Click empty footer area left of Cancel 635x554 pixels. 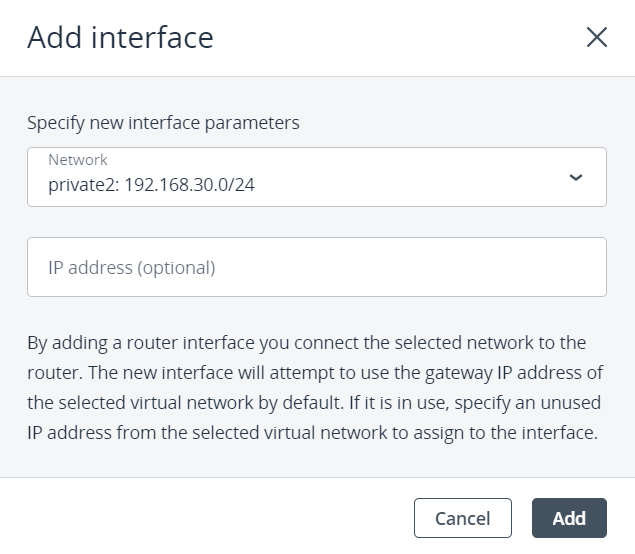click(200, 518)
